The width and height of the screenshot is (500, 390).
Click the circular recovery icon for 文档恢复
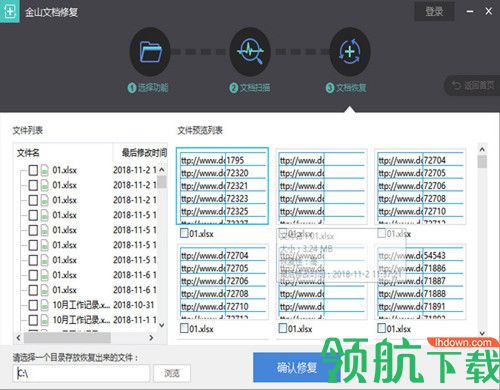pos(350,52)
